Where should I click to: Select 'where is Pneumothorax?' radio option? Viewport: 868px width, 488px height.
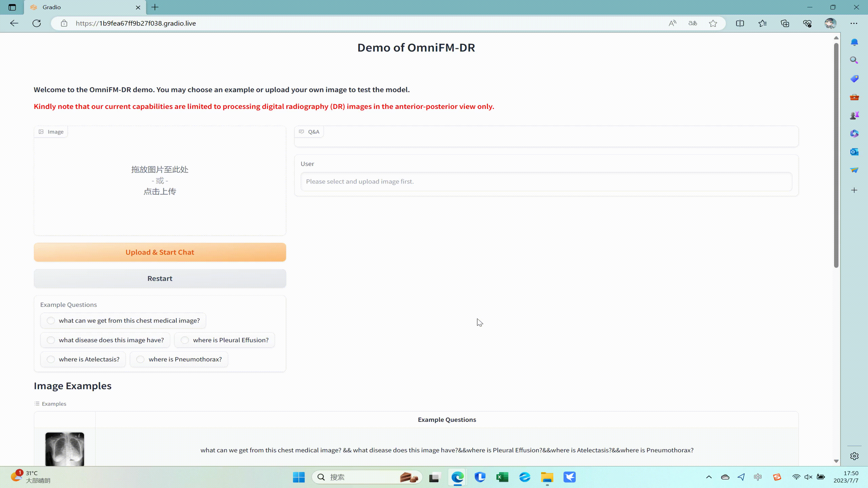[141, 359]
